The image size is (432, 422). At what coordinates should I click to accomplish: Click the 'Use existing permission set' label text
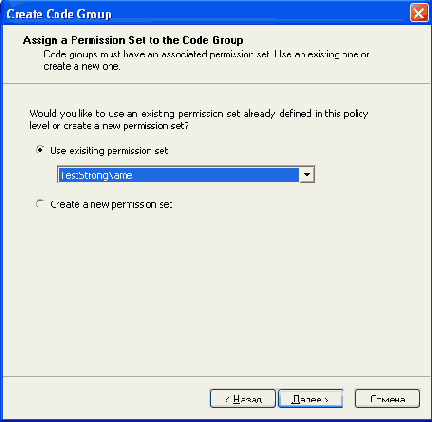pyautogui.click(x=109, y=151)
